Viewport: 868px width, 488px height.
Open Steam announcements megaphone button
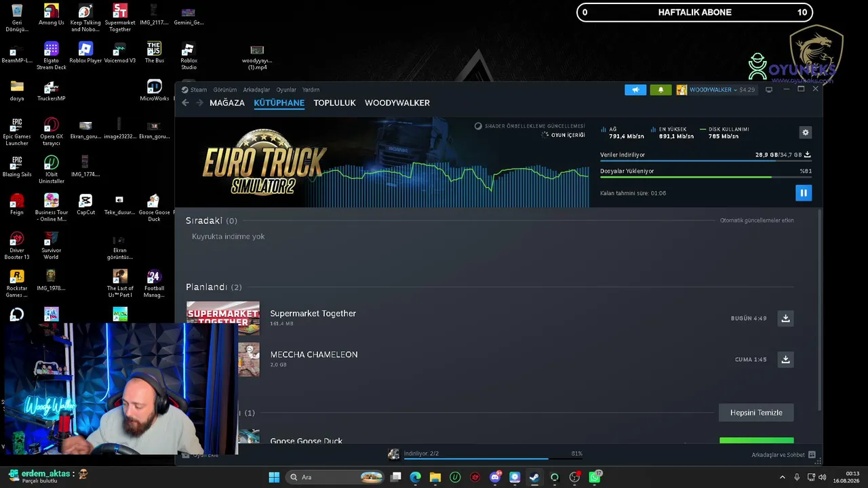635,89
